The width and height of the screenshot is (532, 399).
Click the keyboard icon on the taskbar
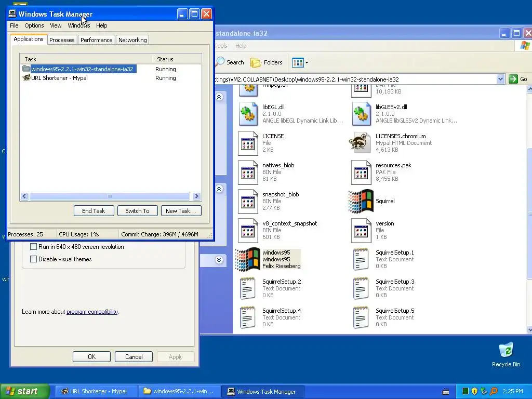coord(446,392)
